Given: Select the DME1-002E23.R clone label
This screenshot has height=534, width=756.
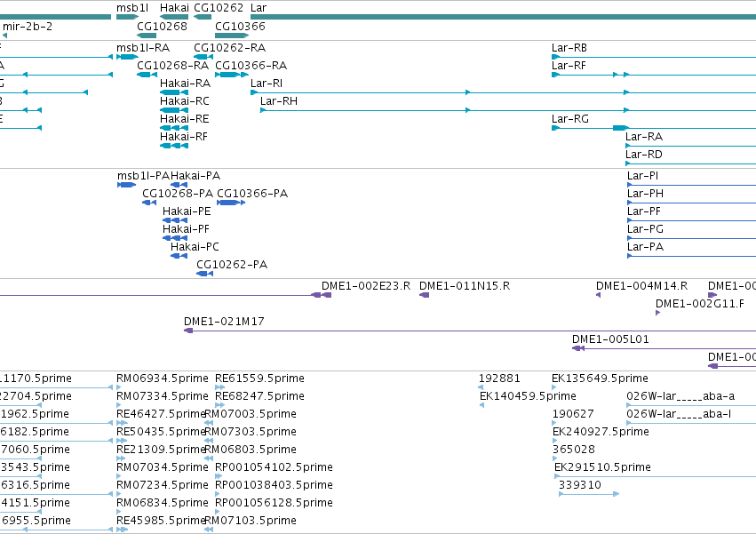Looking at the screenshot, I should (366, 286).
